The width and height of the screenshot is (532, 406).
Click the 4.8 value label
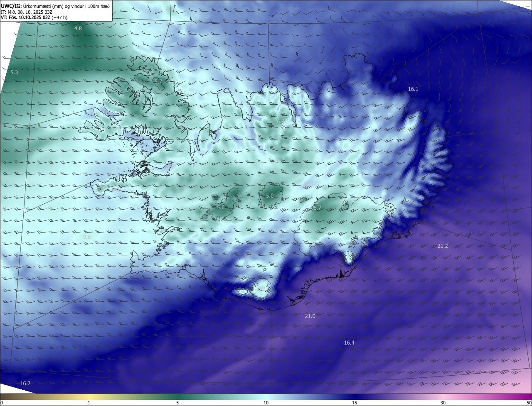78,28
